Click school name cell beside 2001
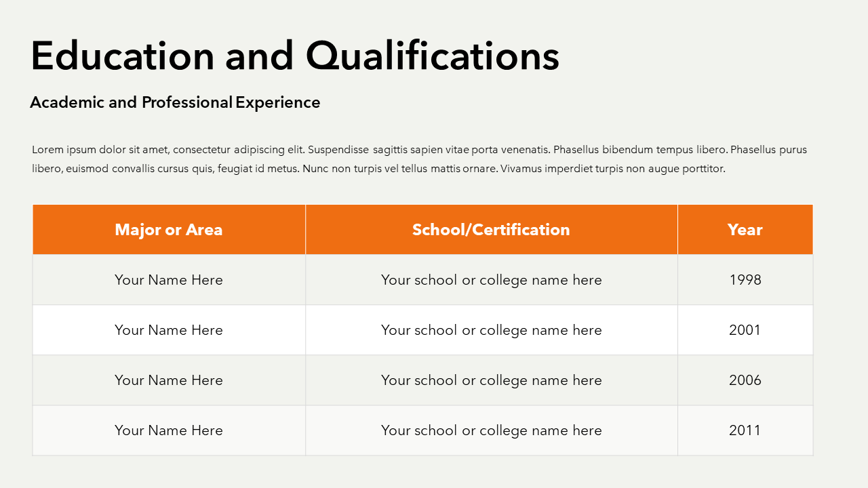 (491, 330)
